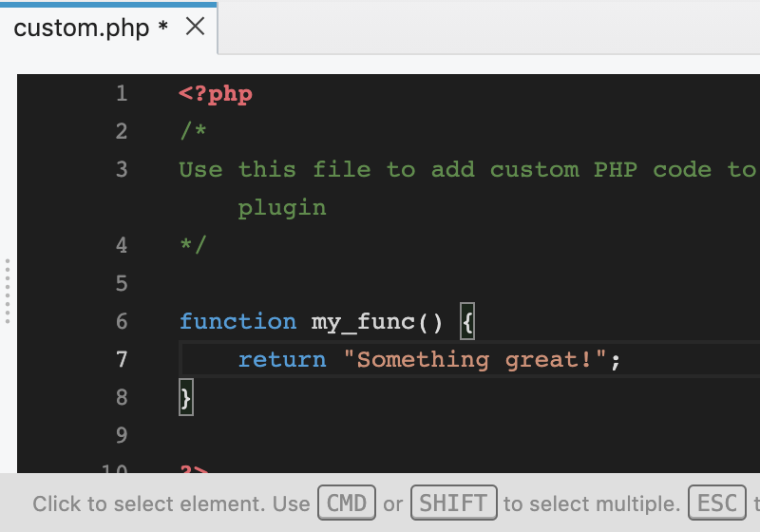Click line number 7 in the gutter
The image size is (760, 532).
[x=122, y=359]
